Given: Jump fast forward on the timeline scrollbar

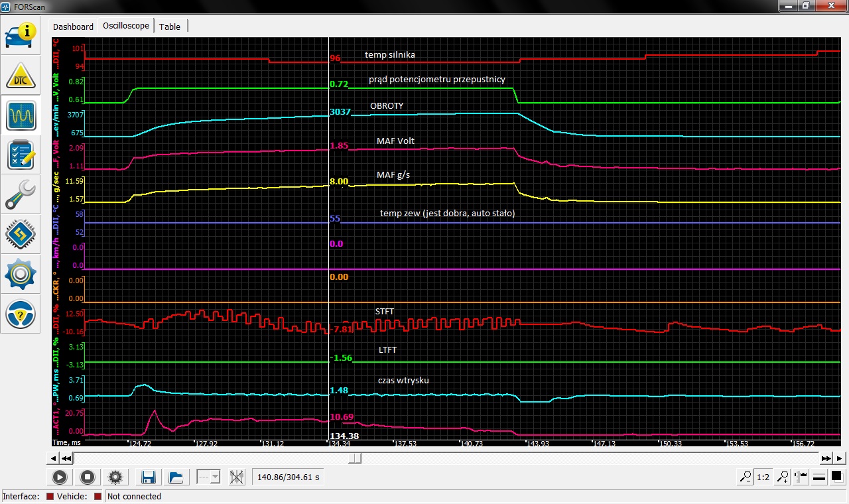Looking at the screenshot, I should pos(826,458).
